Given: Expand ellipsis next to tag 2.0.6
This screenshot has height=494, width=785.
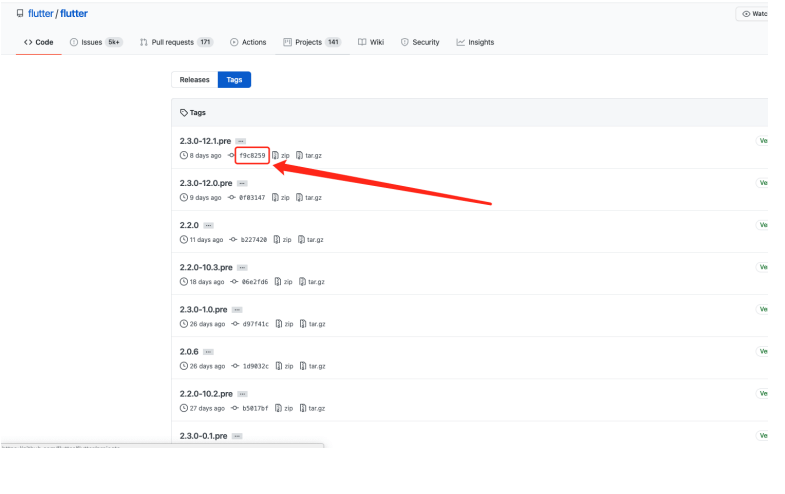Looking at the screenshot, I should [x=208, y=351].
